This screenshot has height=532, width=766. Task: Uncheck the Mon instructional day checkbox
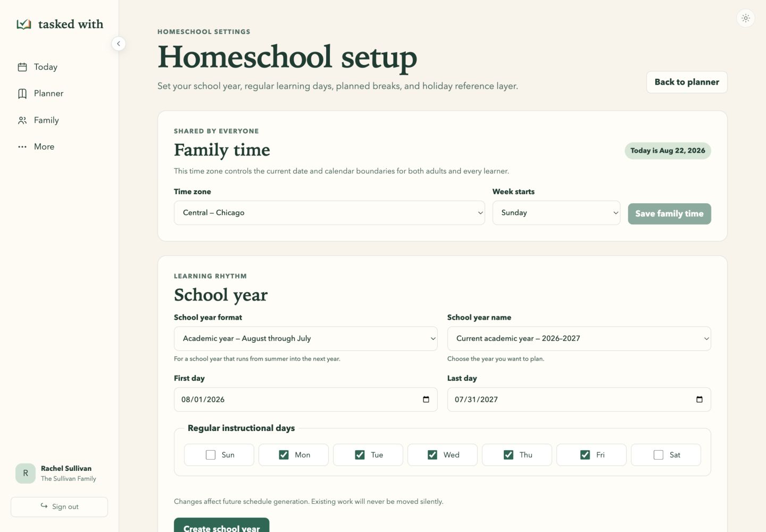click(x=284, y=455)
